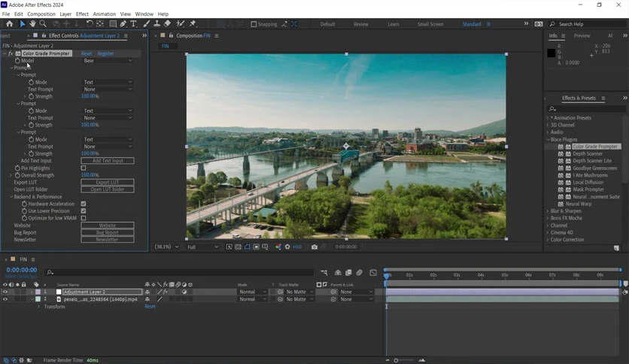Screen dimensions: 629x364
Task: Click the Graph Editor icon in timeline
Action: pos(373,272)
